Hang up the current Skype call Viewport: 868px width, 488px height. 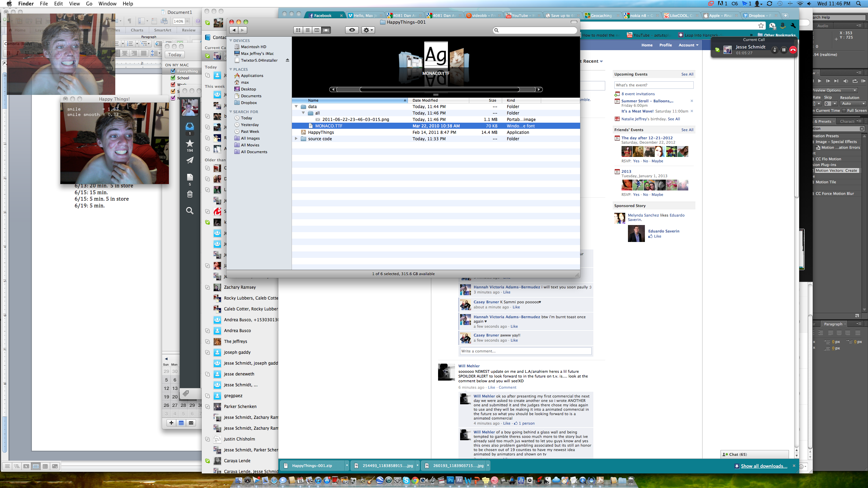click(x=793, y=50)
